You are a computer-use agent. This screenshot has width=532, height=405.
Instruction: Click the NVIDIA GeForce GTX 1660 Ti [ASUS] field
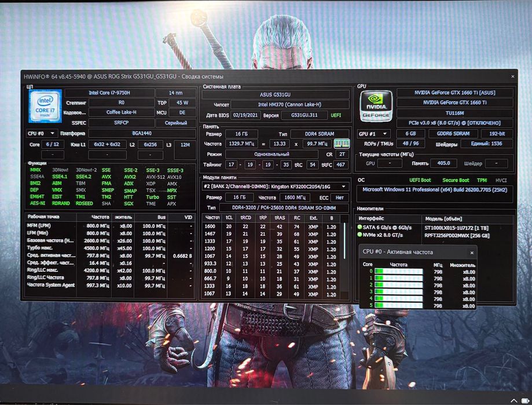tap(454, 93)
